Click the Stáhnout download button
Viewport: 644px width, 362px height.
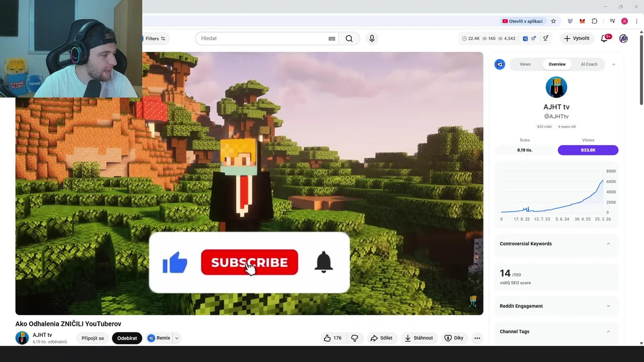pyautogui.click(x=419, y=338)
